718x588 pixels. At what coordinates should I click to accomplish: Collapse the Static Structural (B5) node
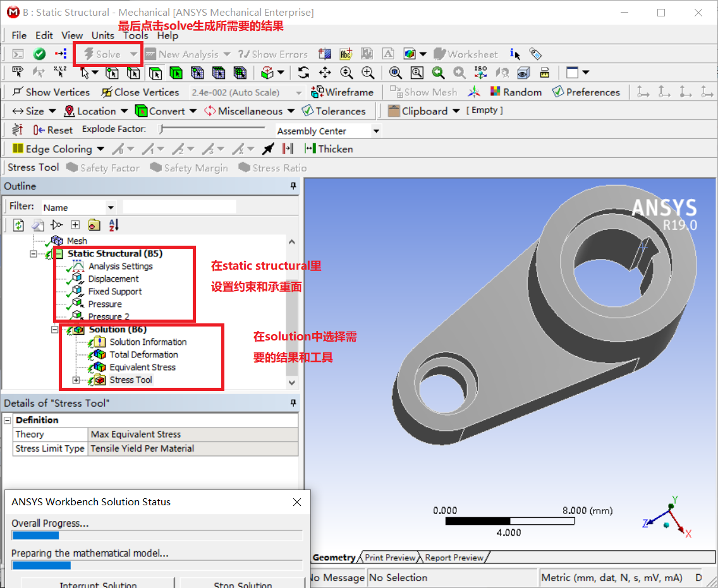point(33,253)
